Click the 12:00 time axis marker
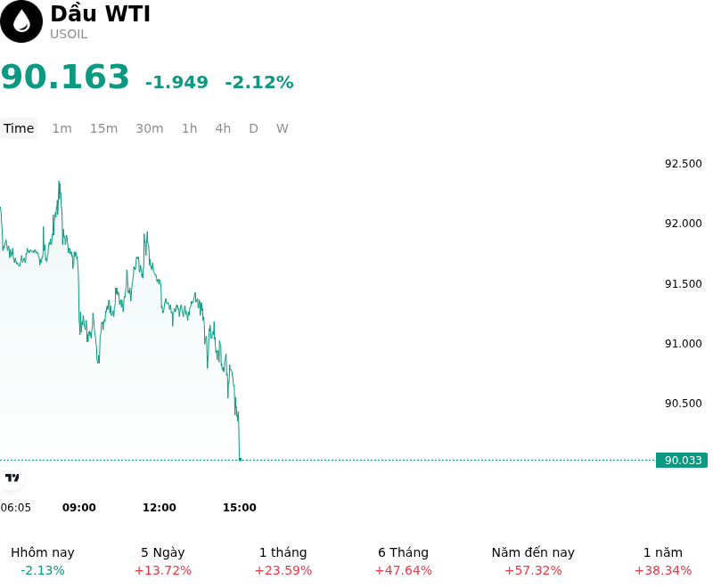 pyautogui.click(x=160, y=508)
